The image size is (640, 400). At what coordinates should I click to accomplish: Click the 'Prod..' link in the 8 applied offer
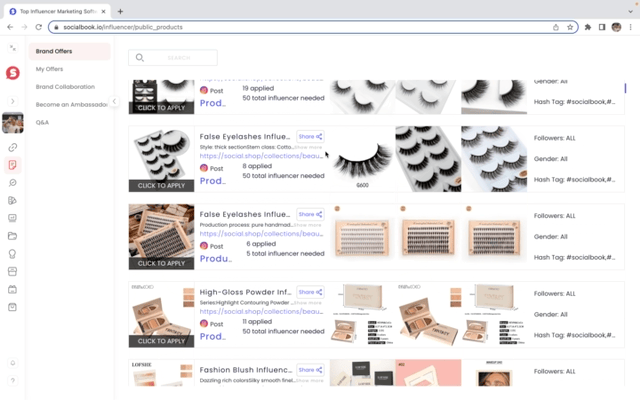[213, 181]
